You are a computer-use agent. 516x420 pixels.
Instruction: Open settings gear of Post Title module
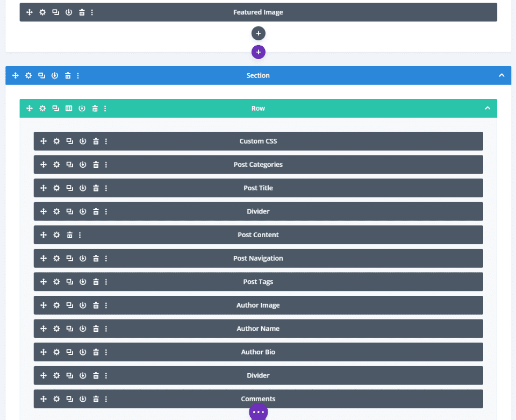coord(56,188)
